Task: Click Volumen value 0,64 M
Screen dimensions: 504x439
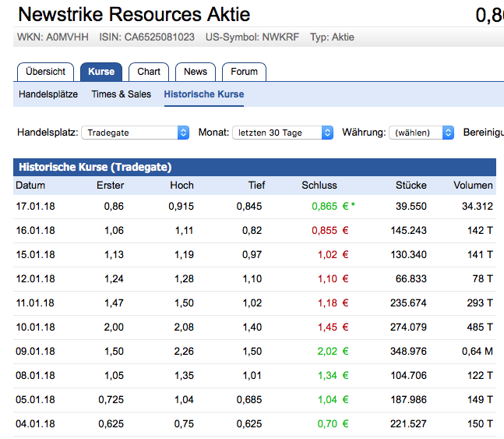Action: click(x=478, y=351)
